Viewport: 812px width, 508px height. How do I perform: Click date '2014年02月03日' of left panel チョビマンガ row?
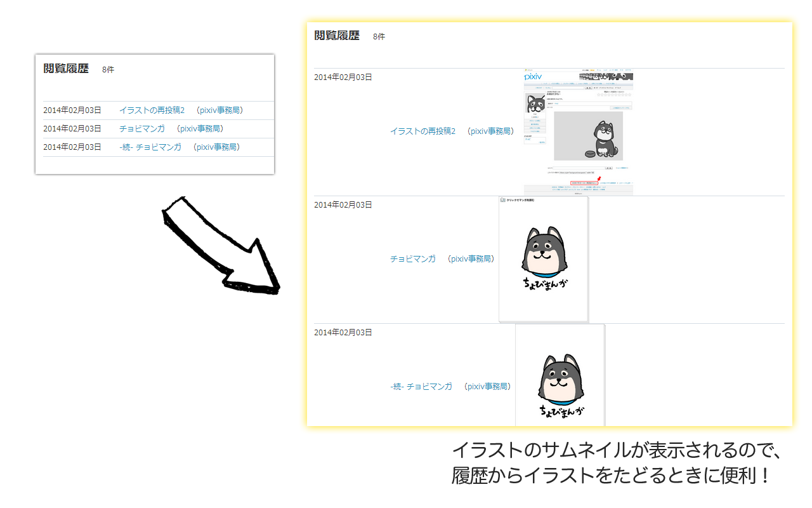(x=72, y=128)
